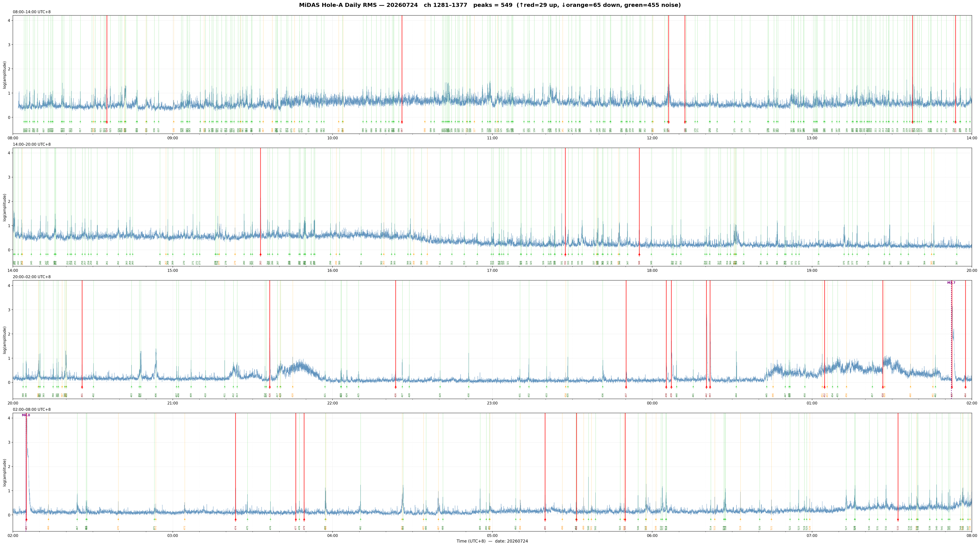This screenshot has width=980, height=546.
Task: Click orange peak label 466
Action: coord(48,528)
